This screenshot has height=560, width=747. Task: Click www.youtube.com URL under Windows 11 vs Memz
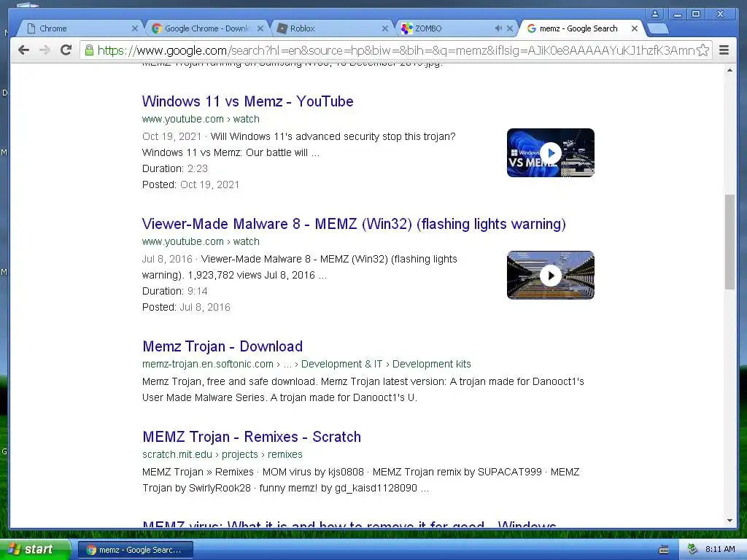click(x=201, y=119)
